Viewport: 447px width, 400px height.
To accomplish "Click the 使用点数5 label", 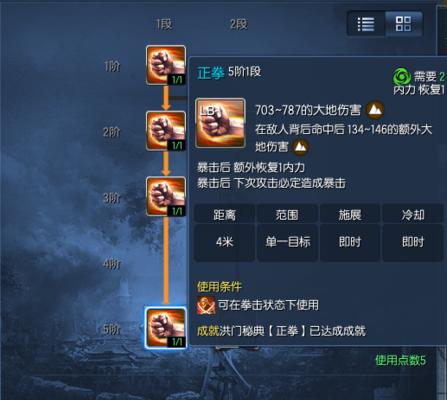I will pyautogui.click(x=401, y=360).
